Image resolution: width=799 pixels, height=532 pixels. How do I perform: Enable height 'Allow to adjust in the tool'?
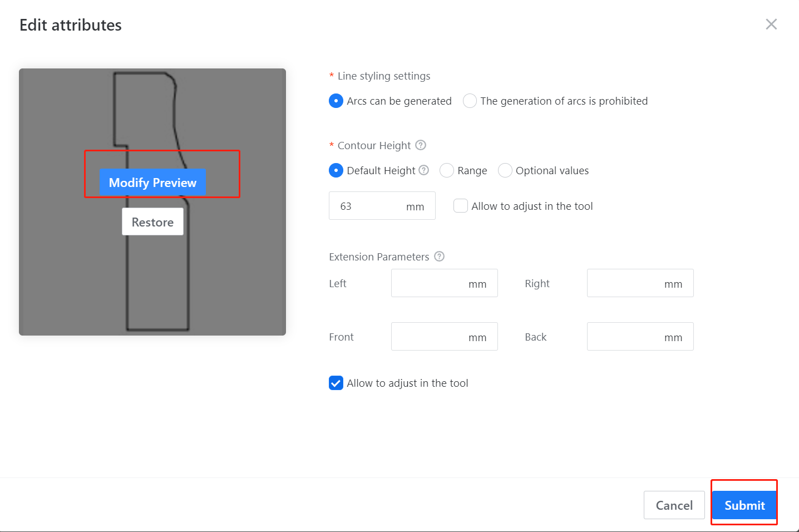click(461, 206)
